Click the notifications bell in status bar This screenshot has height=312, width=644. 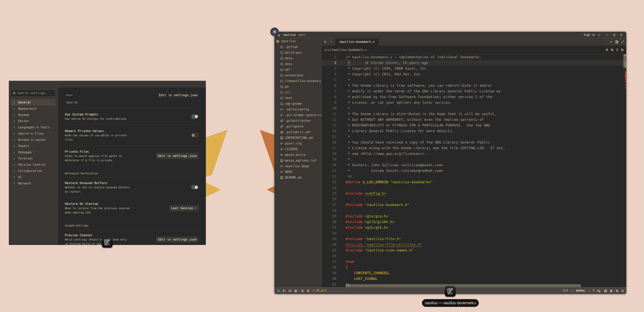[622, 291]
